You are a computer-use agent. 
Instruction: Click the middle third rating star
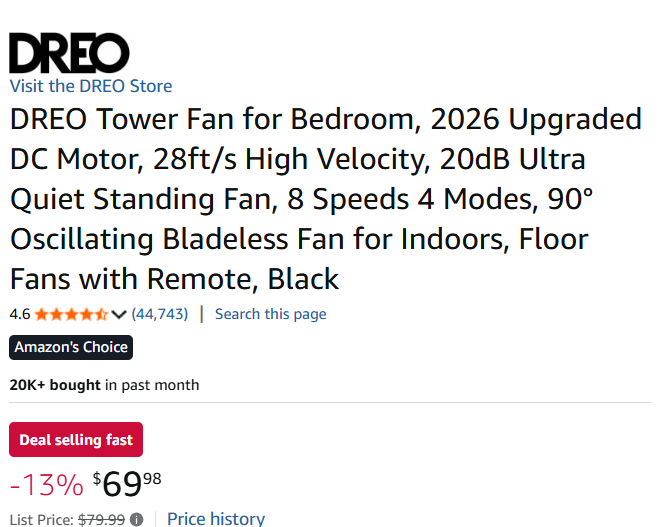pyautogui.click(x=71, y=314)
